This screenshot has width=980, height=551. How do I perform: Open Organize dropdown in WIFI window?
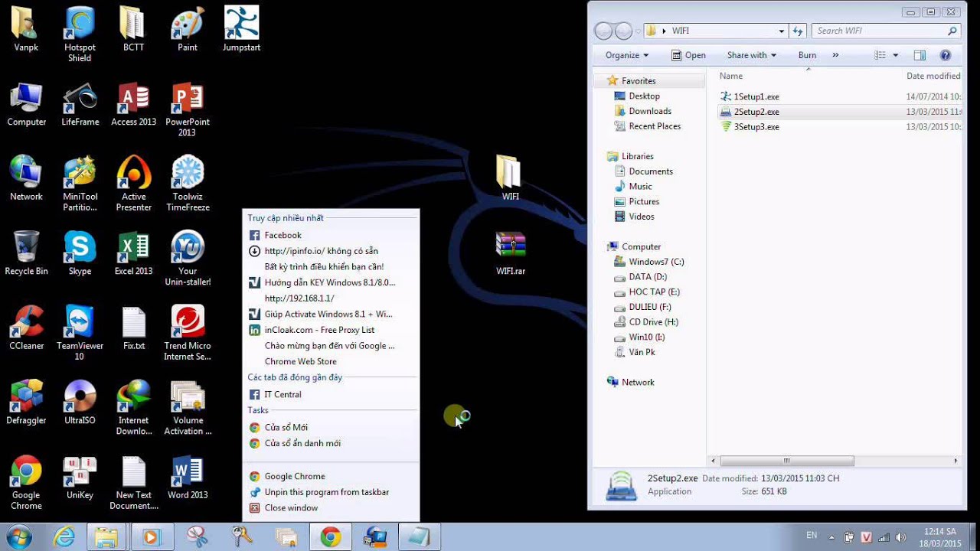click(627, 55)
